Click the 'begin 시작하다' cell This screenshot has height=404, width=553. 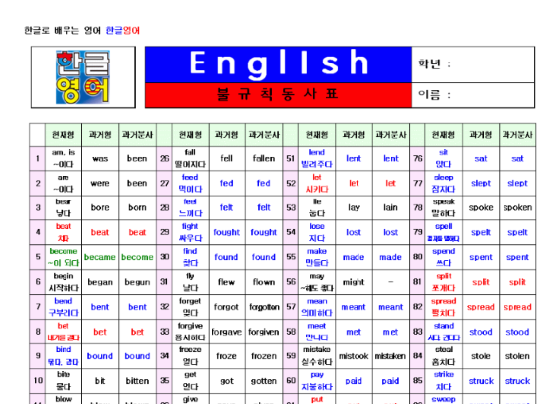(x=63, y=282)
